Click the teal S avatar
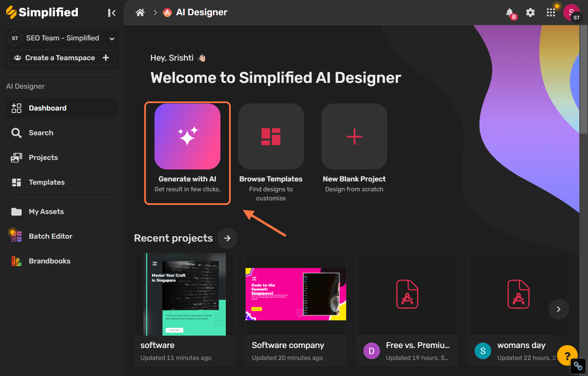This screenshot has width=588, height=376. [x=483, y=351]
